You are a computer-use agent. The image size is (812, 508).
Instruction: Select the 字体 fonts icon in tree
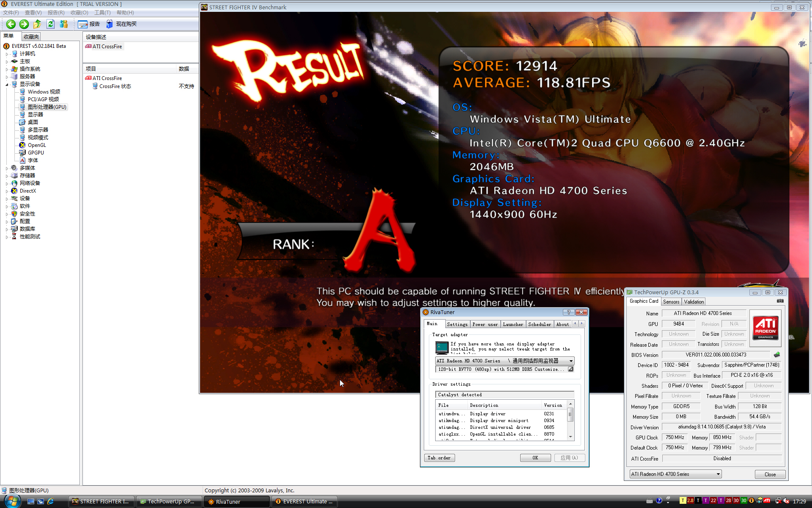click(x=22, y=160)
